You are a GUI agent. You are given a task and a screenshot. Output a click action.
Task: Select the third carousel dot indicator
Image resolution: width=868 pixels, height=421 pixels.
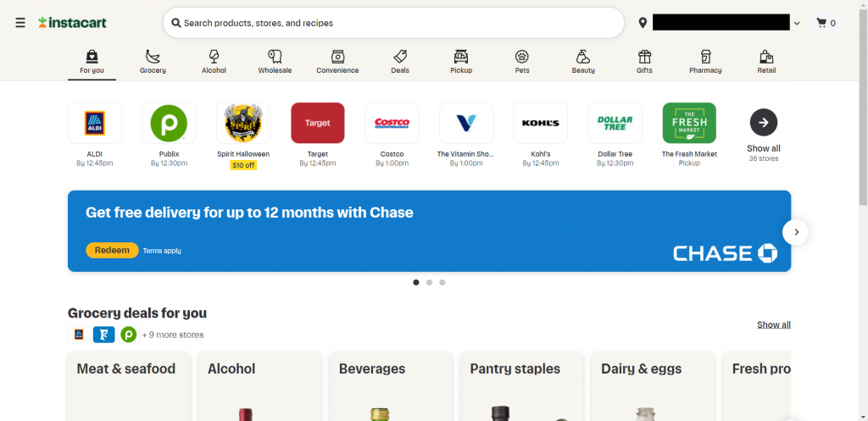(442, 282)
